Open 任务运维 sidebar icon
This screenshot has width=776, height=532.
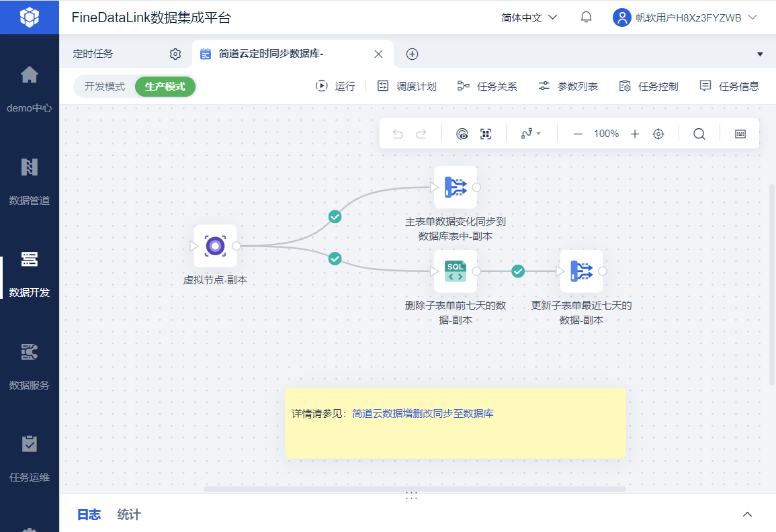pos(29,444)
